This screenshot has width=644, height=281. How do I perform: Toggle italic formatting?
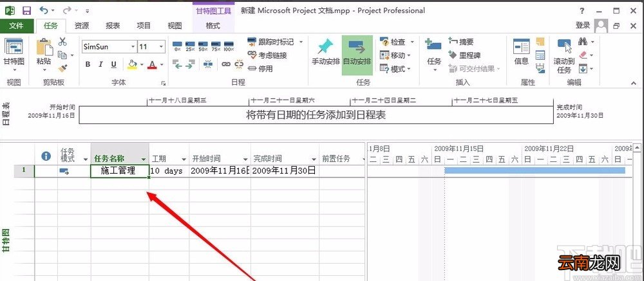tap(100, 64)
